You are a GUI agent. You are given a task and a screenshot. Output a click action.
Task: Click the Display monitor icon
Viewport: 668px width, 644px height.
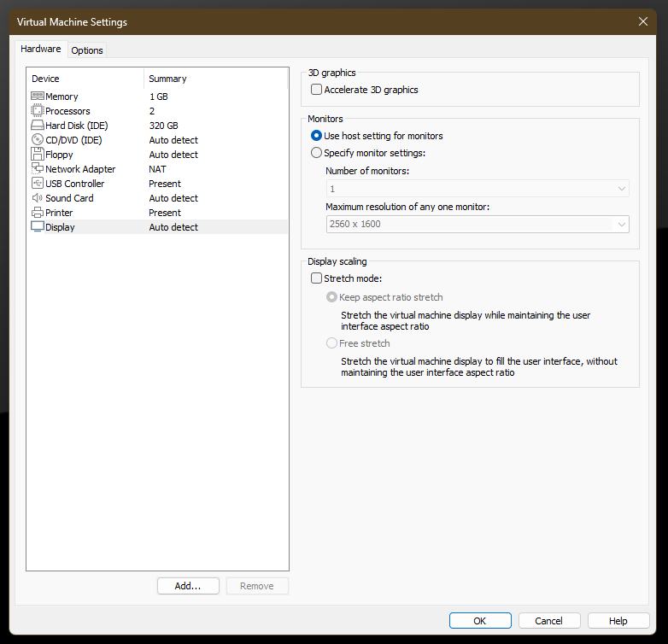[x=38, y=226]
